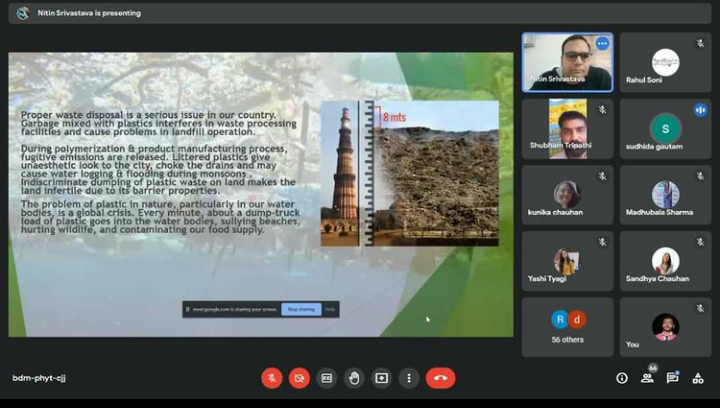Open the meeting details info icon

click(x=622, y=378)
